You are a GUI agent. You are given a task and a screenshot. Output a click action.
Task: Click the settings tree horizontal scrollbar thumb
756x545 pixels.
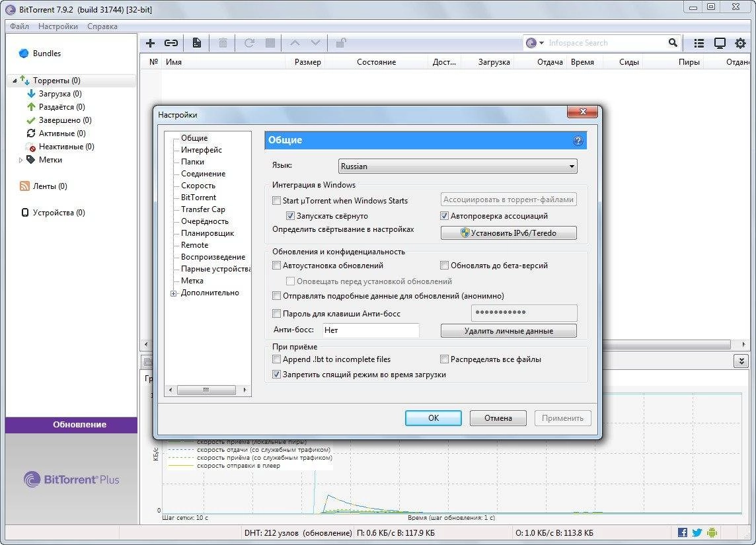(206, 390)
